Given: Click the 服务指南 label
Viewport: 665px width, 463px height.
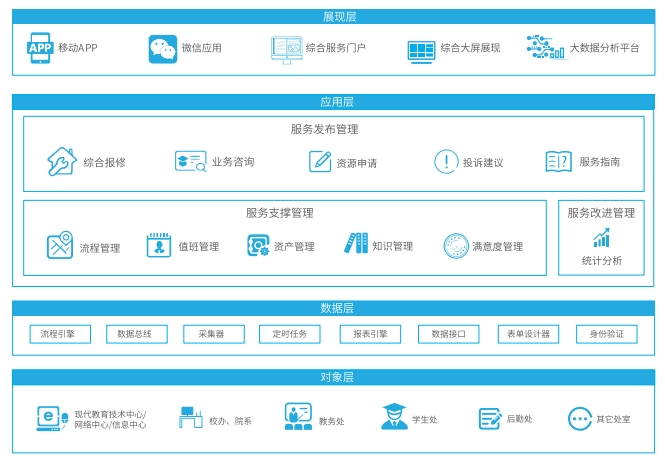Looking at the screenshot, I should pos(600,162).
